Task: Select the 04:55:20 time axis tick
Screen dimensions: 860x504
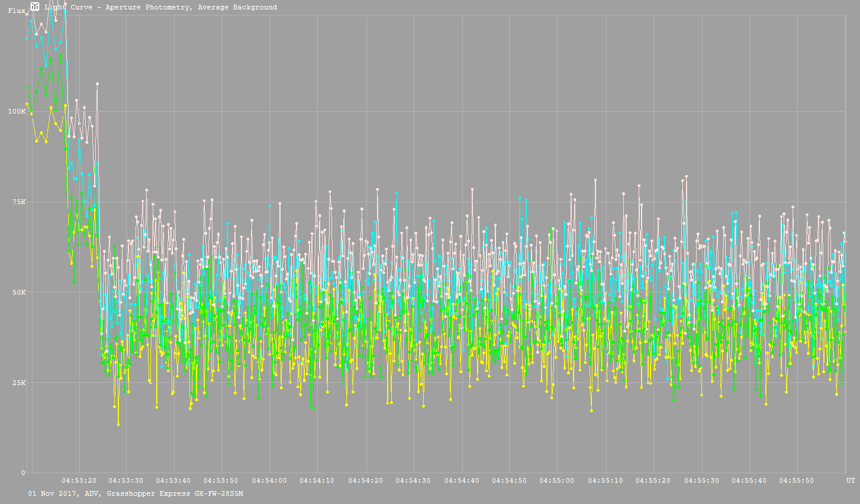Action: (x=653, y=481)
